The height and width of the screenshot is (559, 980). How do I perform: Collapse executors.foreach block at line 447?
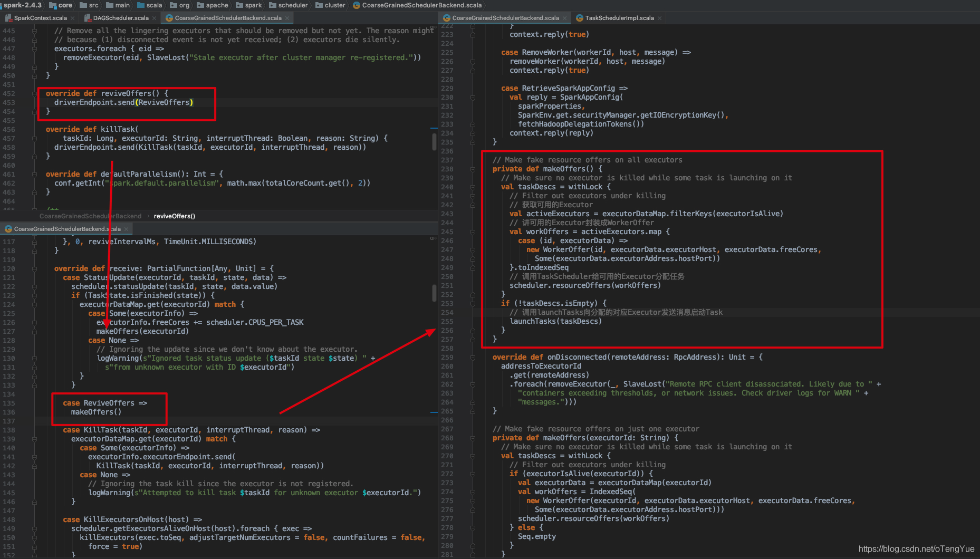(34, 49)
